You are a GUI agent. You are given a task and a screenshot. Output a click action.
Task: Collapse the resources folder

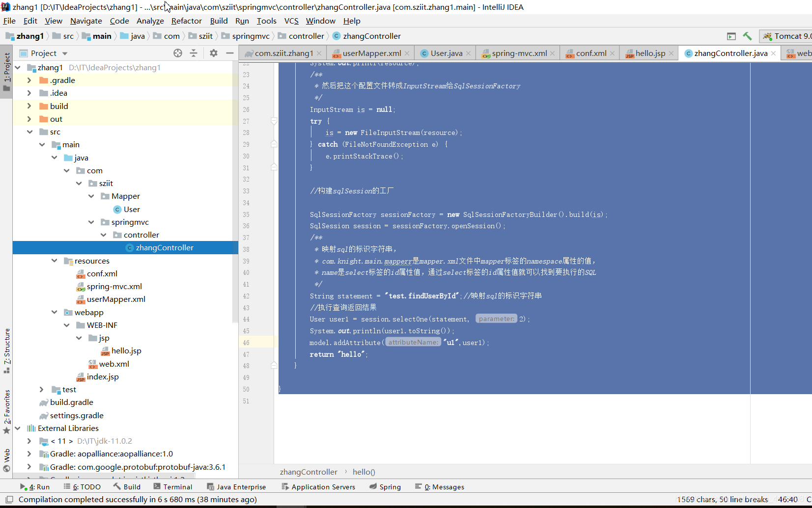tap(54, 261)
